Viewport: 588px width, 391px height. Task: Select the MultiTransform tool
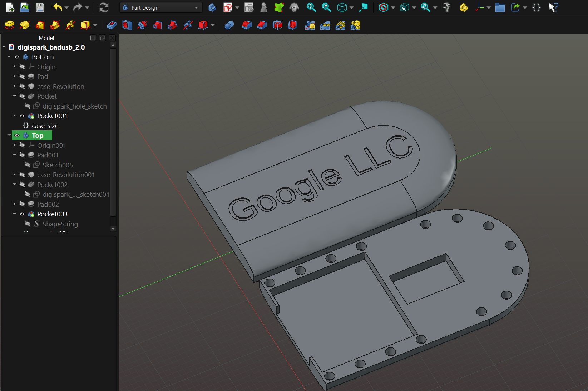[x=355, y=25]
